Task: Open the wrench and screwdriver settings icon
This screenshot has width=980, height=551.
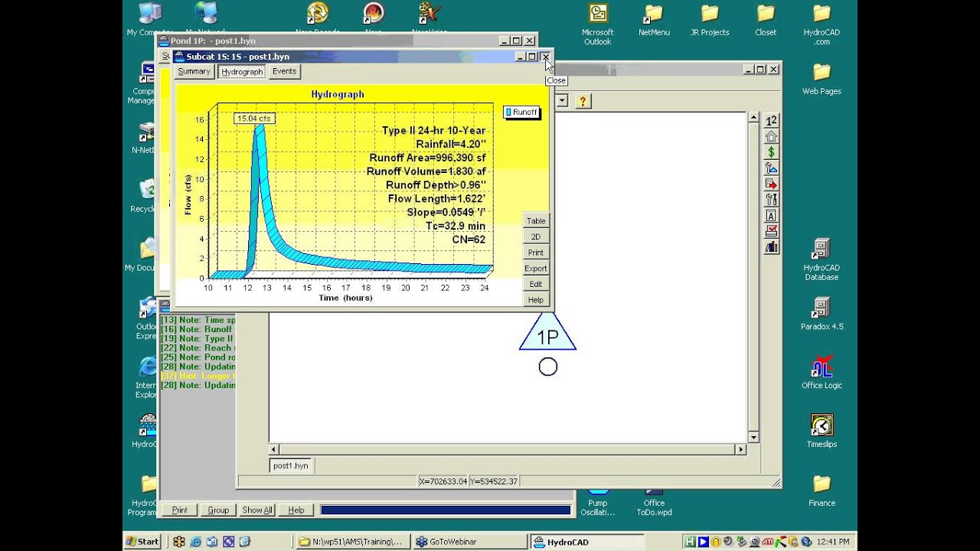Action: [771, 200]
